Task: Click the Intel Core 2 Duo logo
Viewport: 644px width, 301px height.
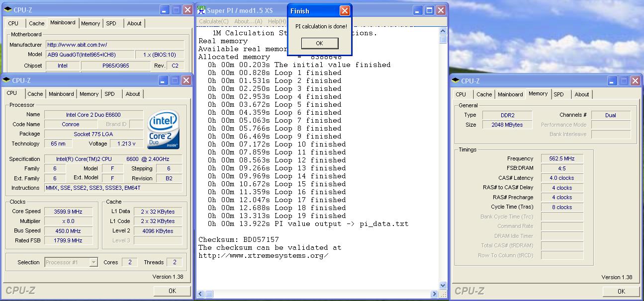Action: click(164, 130)
